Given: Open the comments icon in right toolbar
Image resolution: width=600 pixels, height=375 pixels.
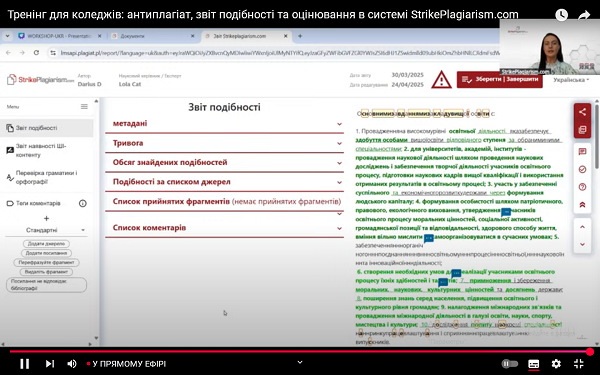Looking at the screenshot, I should pos(582,152).
